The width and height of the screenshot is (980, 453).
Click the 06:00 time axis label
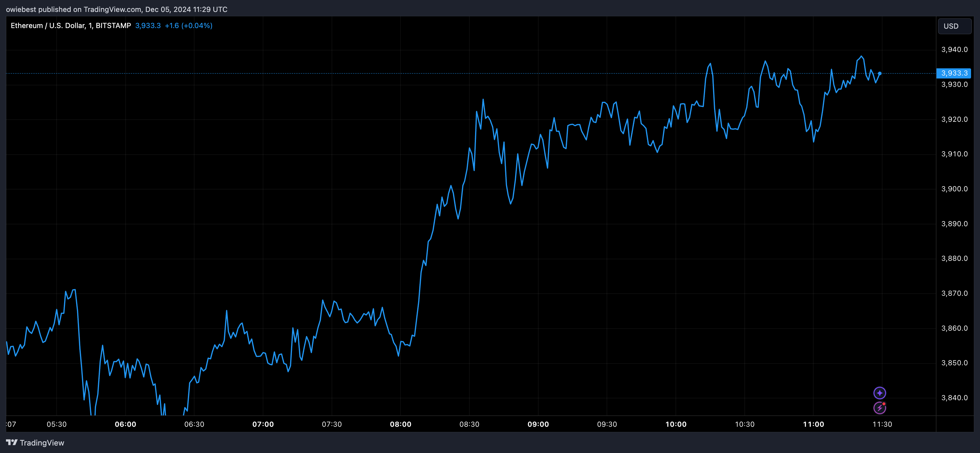click(x=126, y=424)
